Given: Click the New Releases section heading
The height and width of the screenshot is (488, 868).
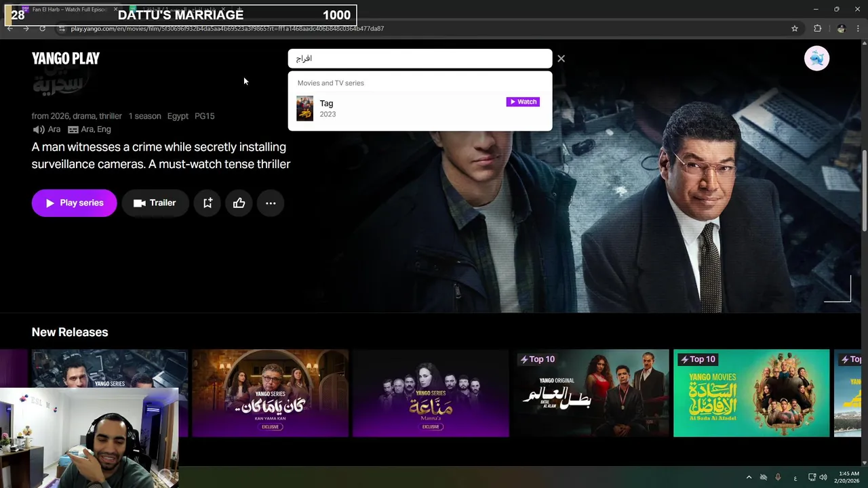Looking at the screenshot, I should pos(70,332).
